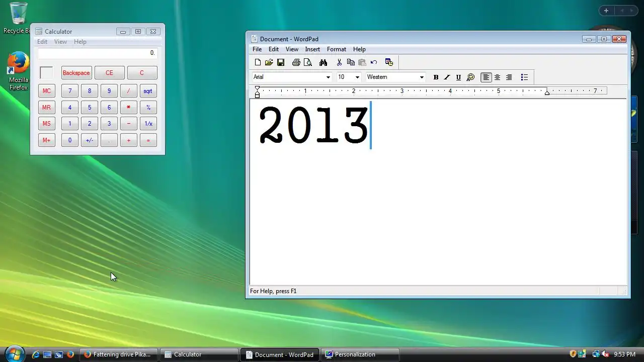Image resolution: width=644 pixels, height=362 pixels.
Task: Click the New document icon in WordPad
Action: click(258, 62)
